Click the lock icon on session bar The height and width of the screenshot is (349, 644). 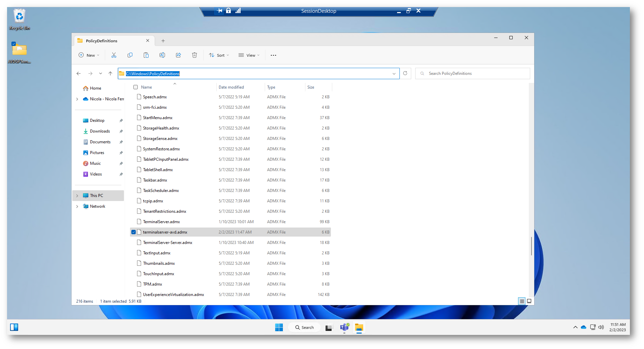(x=228, y=11)
